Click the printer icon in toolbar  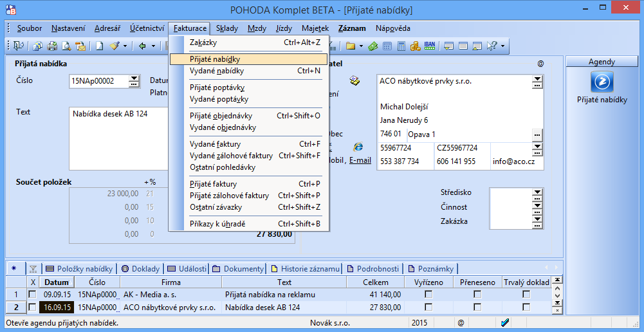52,46
